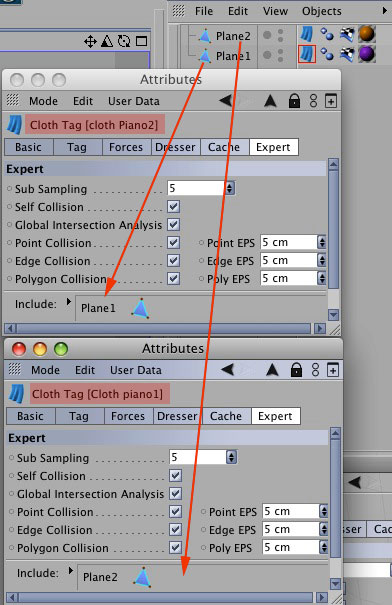The width and height of the screenshot is (392, 605).
Task: Click the viewport zoom triangle icon
Action: [107, 41]
